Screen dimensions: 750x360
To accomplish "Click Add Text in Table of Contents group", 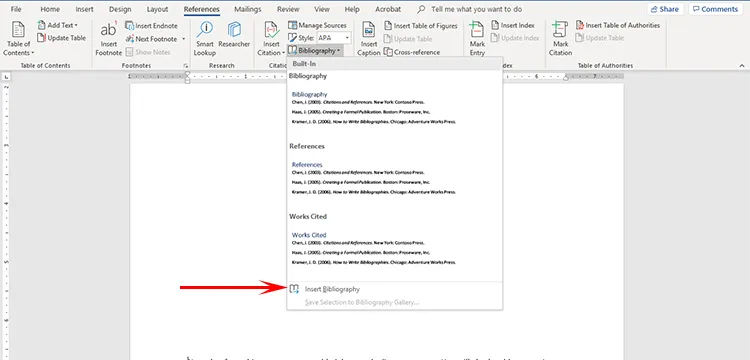I will [58, 25].
